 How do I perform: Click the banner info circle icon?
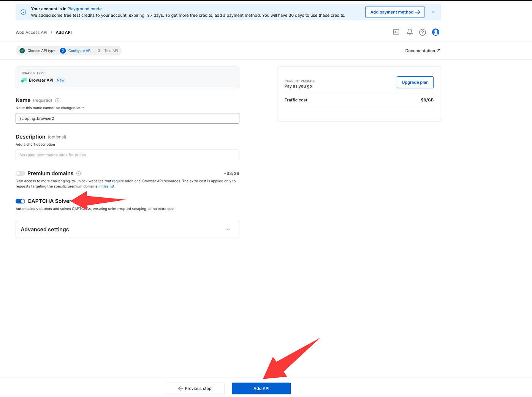pos(23,12)
